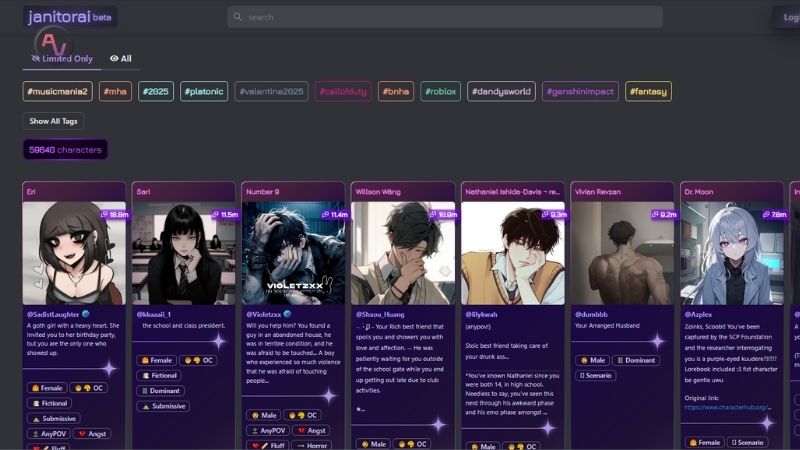Click the Dr. Moon card title
800x450 pixels.
[x=699, y=192]
